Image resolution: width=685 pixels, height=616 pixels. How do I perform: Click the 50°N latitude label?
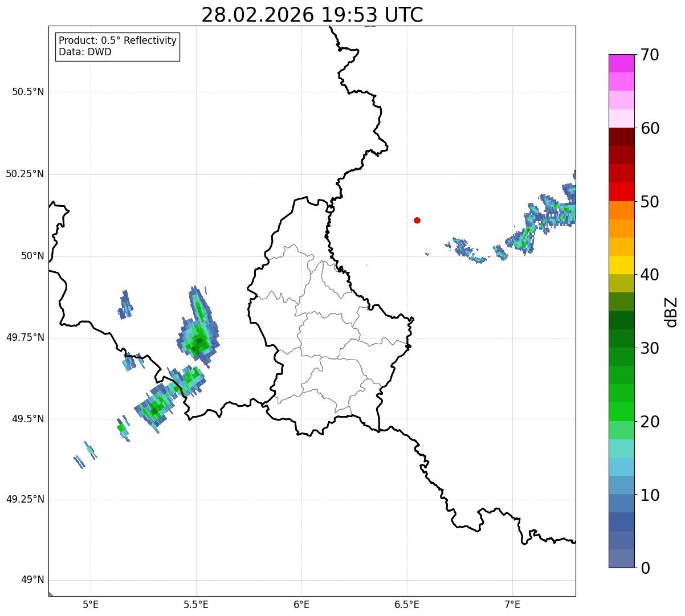(32, 256)
